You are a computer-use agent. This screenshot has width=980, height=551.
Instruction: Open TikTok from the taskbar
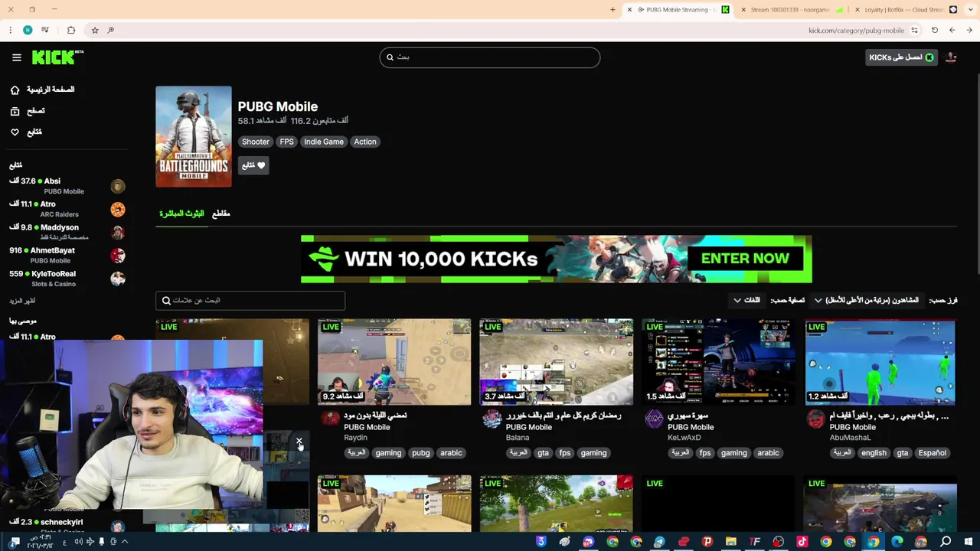802,542
